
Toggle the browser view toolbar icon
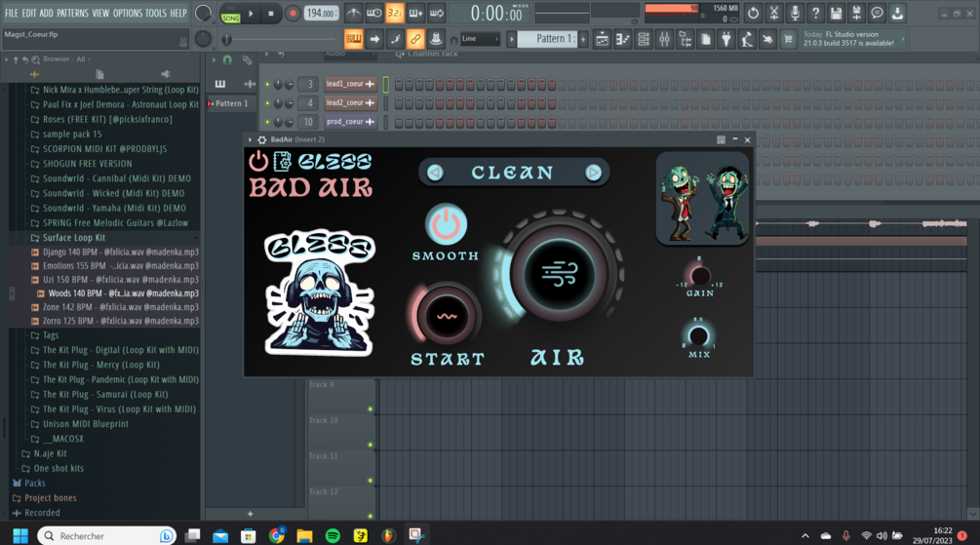685,39
